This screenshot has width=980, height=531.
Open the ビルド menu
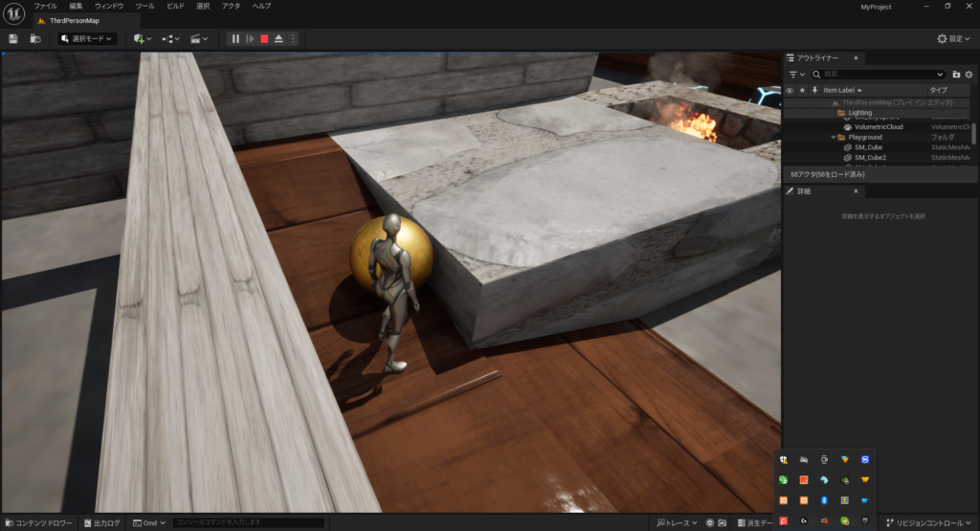(x=176, y=6)
